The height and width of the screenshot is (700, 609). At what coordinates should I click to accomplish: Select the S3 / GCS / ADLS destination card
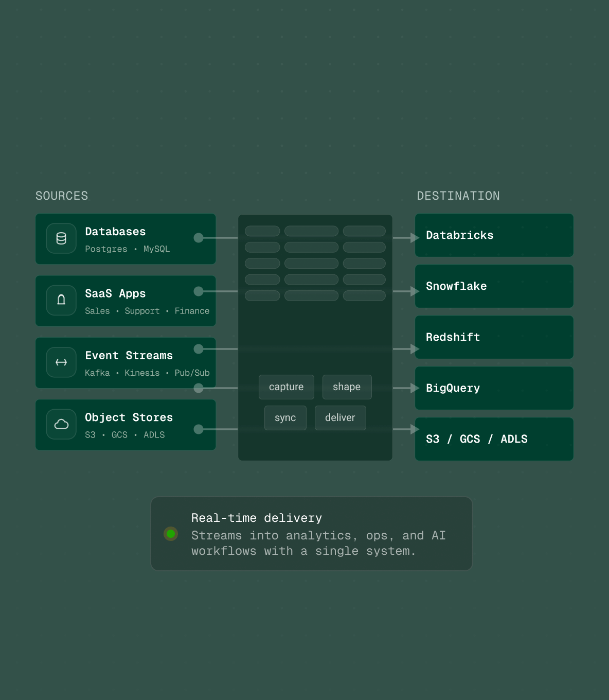[x=494, y=439]
